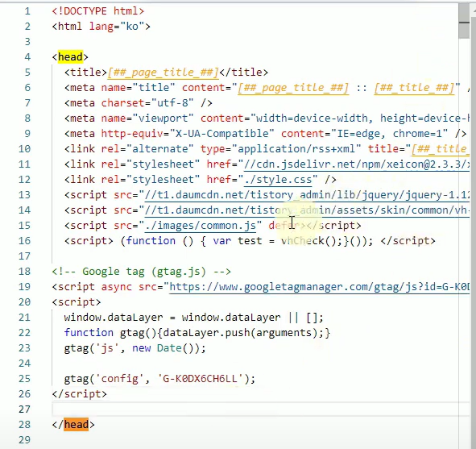Click the meta viewport content value

[x=362, y=118]
